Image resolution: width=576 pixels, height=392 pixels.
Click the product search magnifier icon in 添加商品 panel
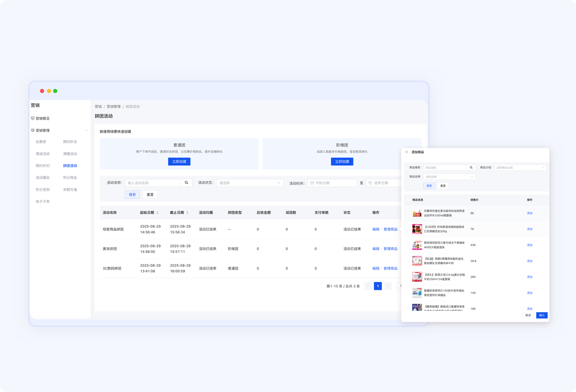471,168
